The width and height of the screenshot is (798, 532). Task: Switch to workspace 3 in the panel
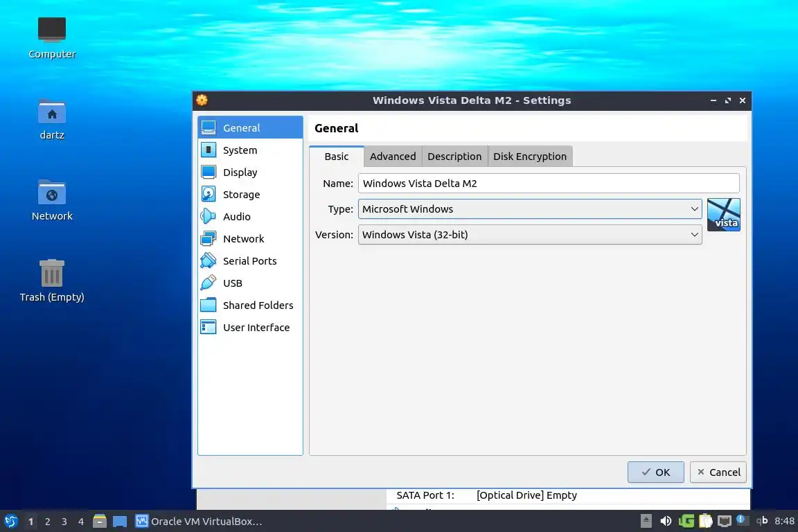(64, 522)
